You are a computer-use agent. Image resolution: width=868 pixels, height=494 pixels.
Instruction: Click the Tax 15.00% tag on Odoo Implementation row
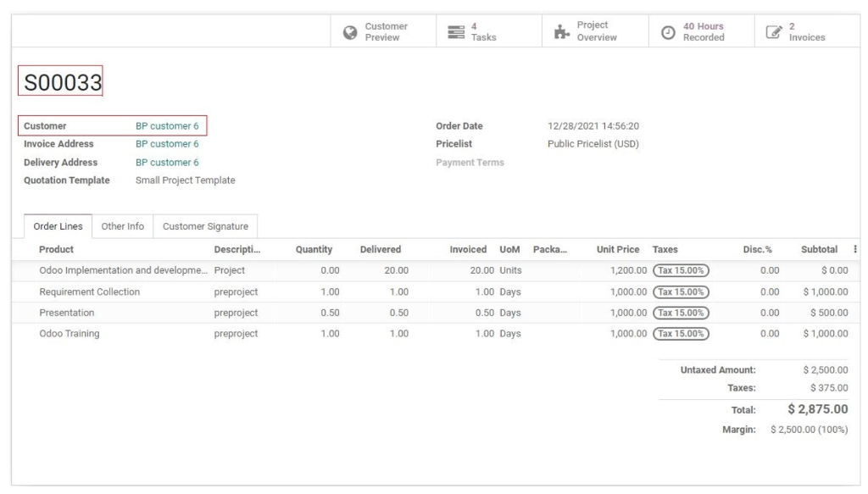(681, 270)
